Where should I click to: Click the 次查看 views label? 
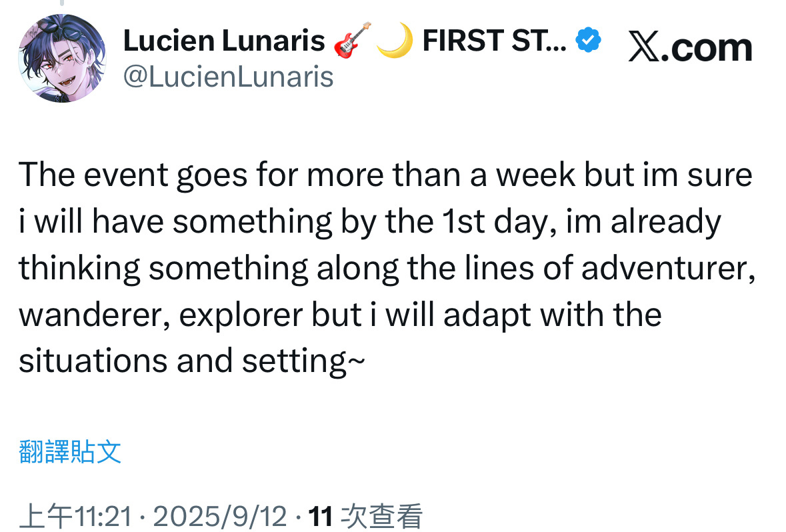[381, 517]
